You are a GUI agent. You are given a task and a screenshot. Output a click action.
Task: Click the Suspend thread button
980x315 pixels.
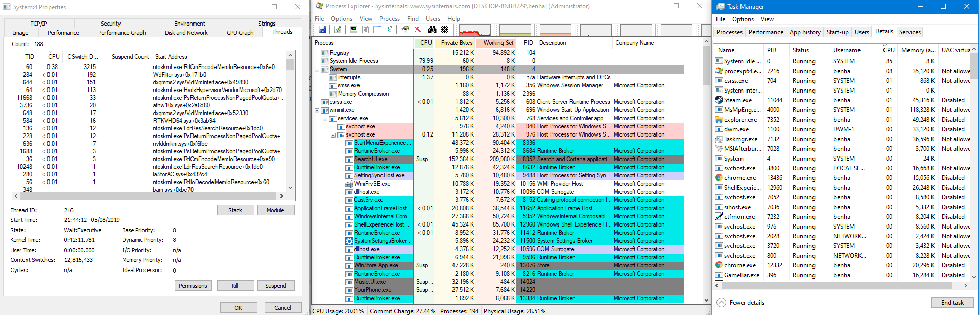click(x=275, y=286)
